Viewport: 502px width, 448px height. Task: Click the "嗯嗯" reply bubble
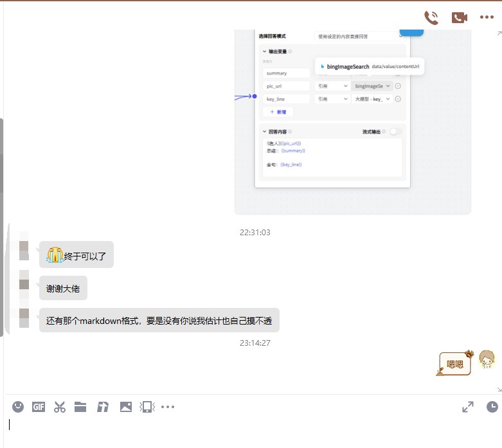454,363
